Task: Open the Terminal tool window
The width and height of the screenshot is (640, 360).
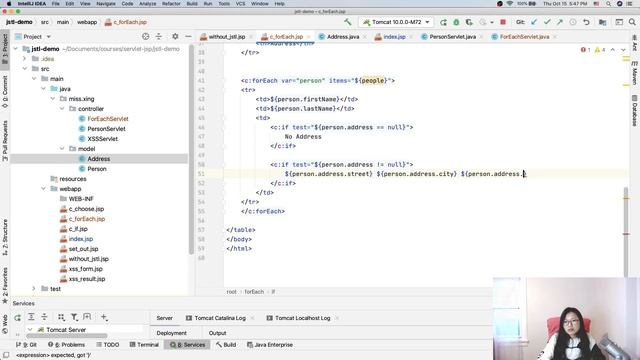Action: point(144,345)
